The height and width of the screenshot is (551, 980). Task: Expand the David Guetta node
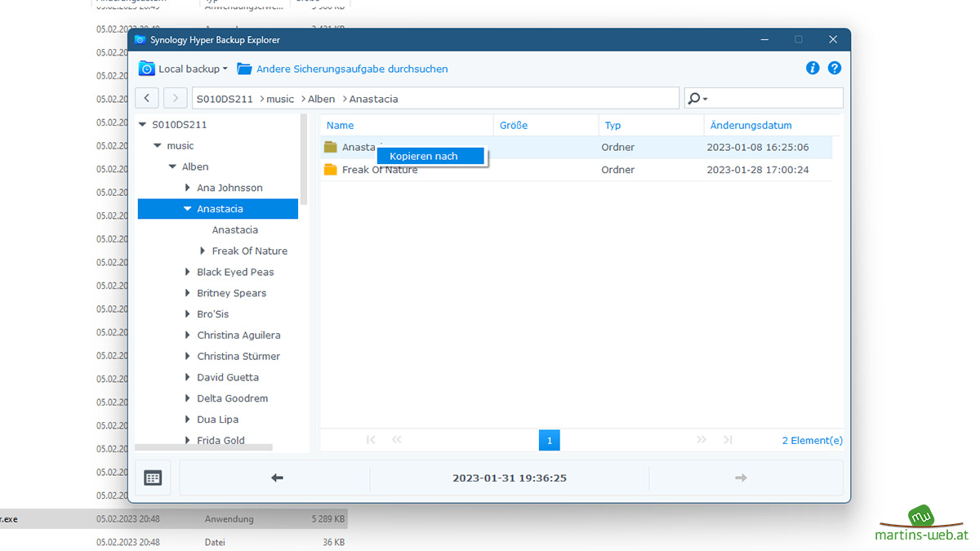tap(188, 377)
